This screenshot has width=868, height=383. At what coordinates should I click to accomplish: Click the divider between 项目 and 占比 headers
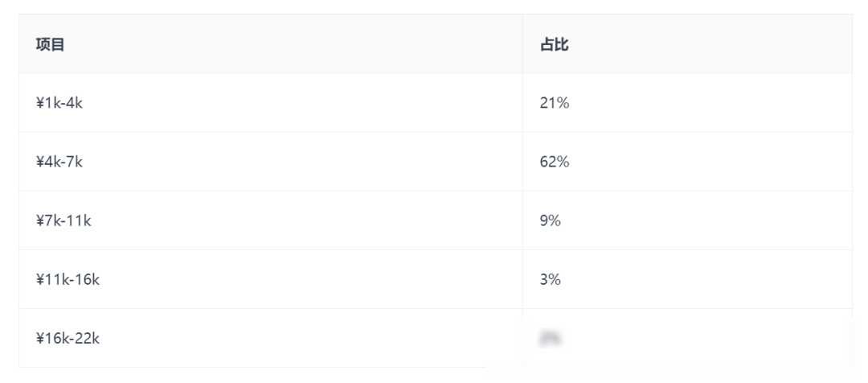coord(522,44)
